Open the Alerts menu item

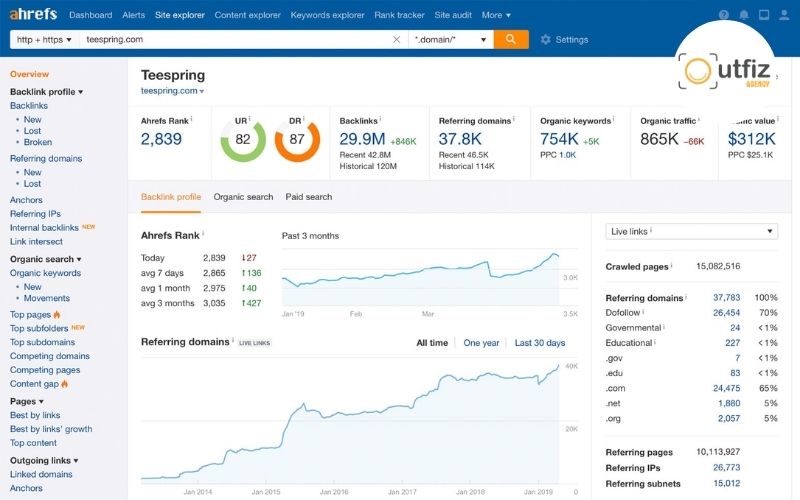coord(134,15)
